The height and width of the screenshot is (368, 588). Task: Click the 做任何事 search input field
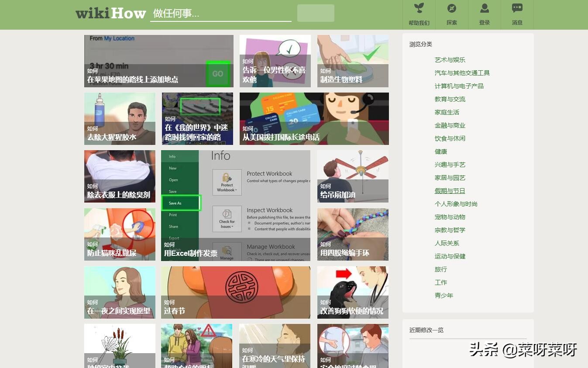(x=220, y=13)
